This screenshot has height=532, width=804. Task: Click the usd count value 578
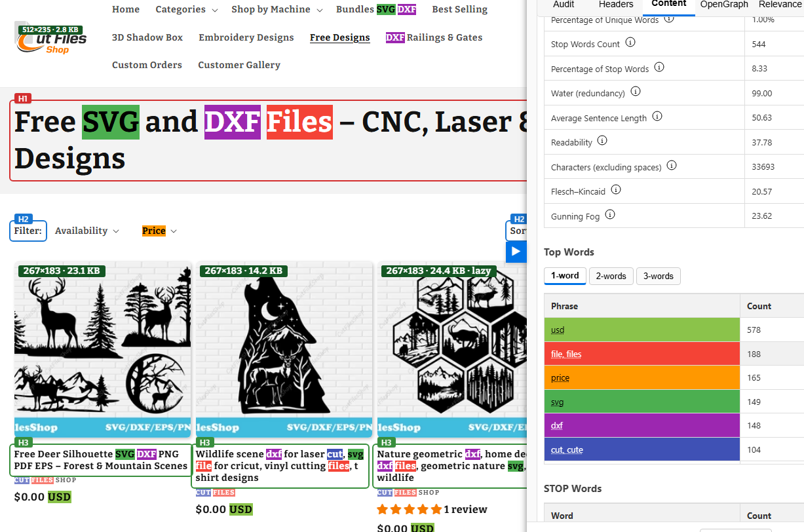point(754,330)
